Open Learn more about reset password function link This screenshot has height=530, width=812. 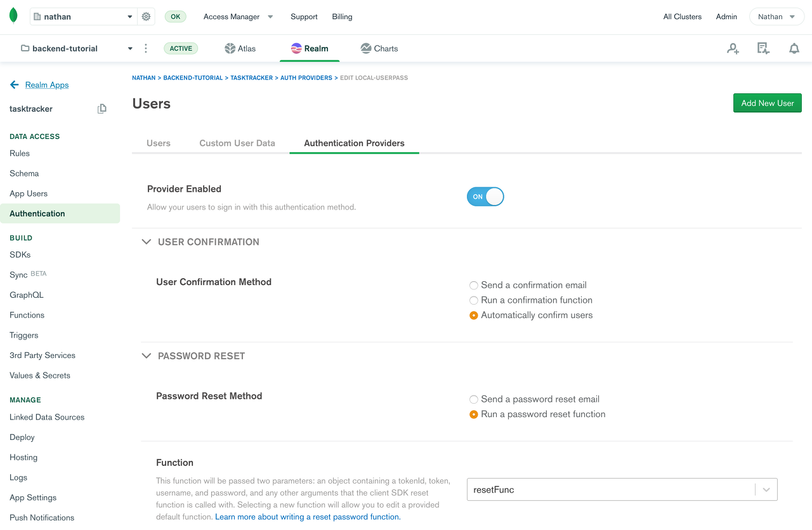point(308,517)
